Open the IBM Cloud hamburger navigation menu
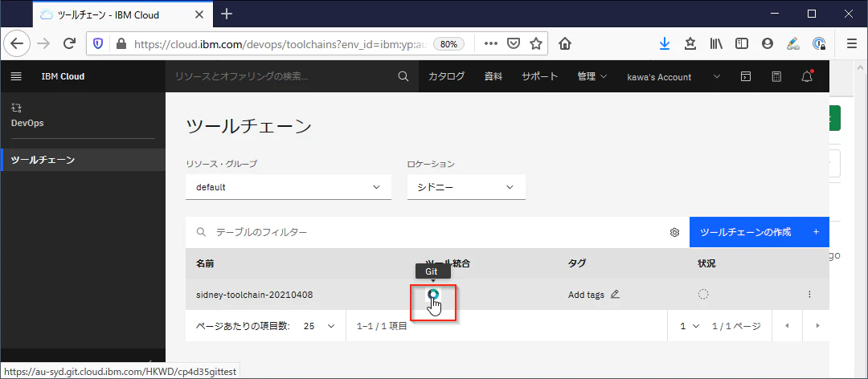Image resolution: width=868 pixels, height=379 pixels. (16, 76)
